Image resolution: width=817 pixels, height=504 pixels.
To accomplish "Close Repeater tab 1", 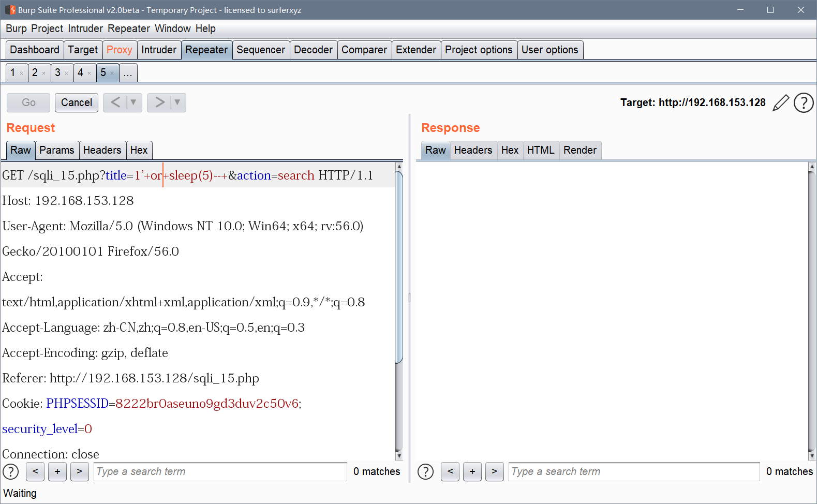I will [21, 73].
